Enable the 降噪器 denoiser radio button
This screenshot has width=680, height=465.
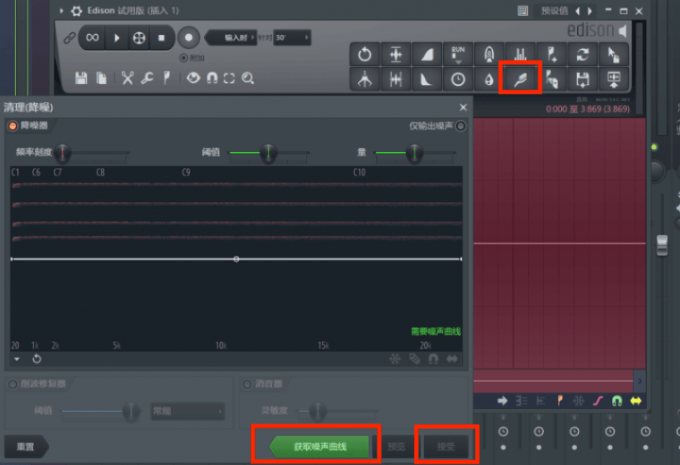click(13, 126)
